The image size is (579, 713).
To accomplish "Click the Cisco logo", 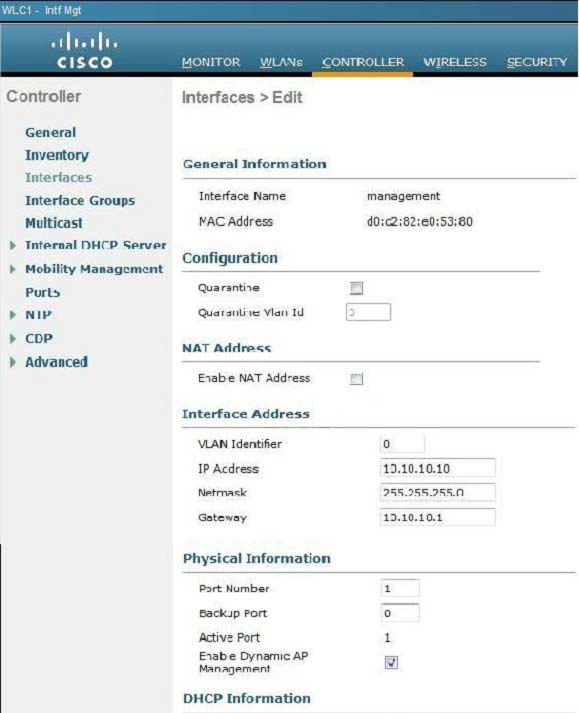I will click(x=84, y=50).
